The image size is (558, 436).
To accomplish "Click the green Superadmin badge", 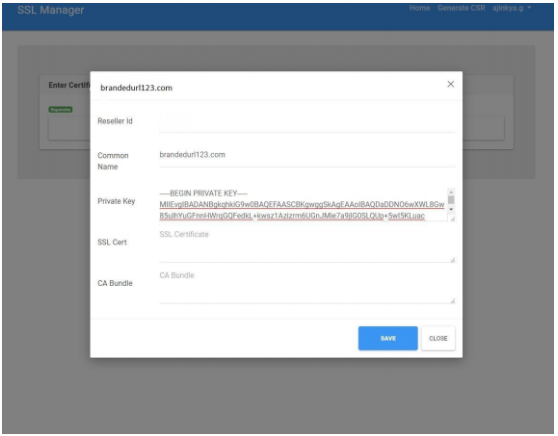I will click(60, 110).
